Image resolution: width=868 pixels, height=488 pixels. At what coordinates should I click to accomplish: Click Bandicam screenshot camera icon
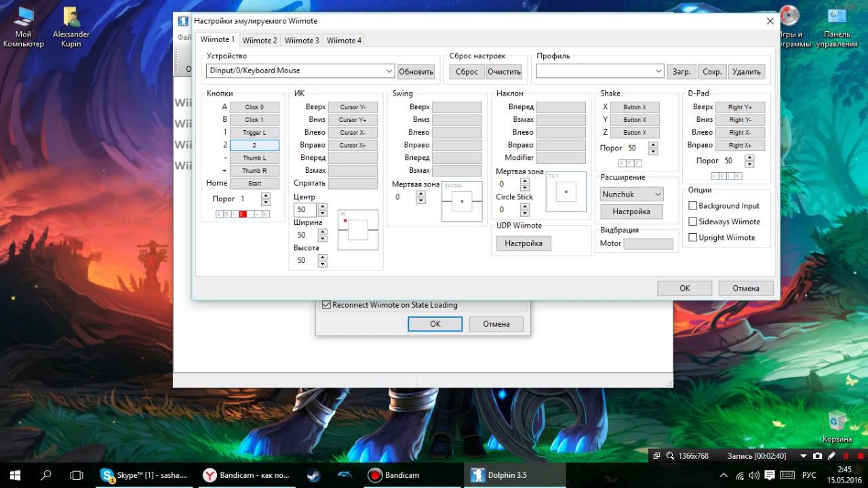[818, 456]
